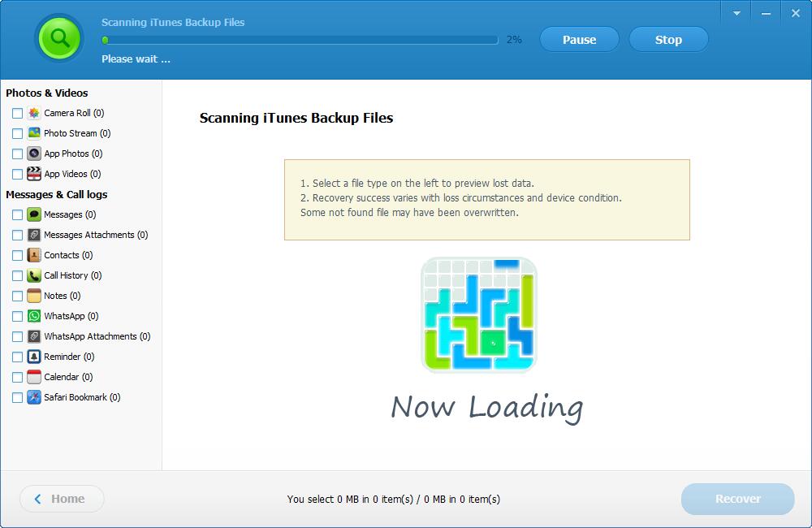
Task: Click the scanning progress bar
Action: click(300, 40)
